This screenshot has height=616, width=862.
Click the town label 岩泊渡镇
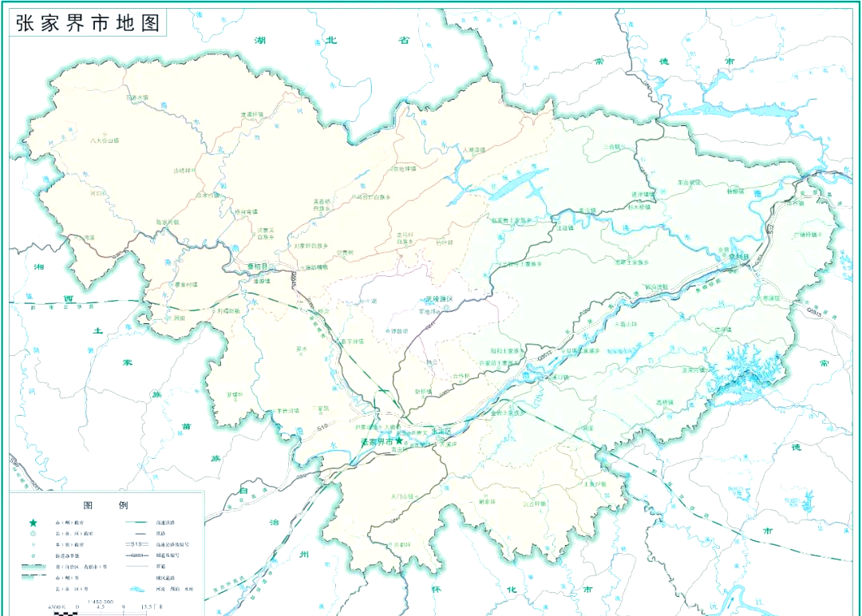click(x=657, y=286)
